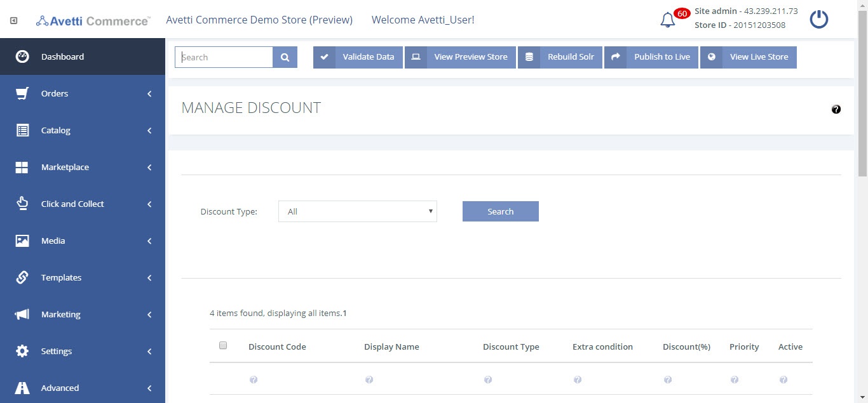Viewport: 868px width, 403px height.
Task: Open the notifications bell icon
Action: pyautogui.click(x=667, y=20)
